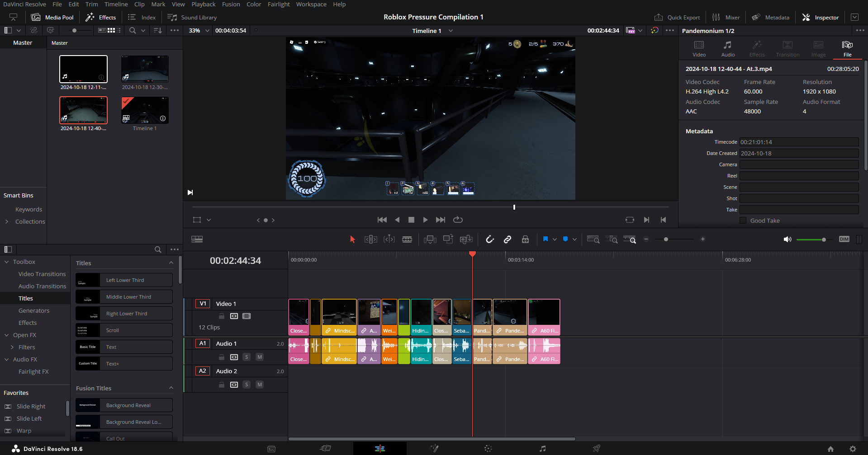This screenshot has height=455, width=868.
Task: Collapse the Open FX tree node
Action: click(x=7, y=335)
